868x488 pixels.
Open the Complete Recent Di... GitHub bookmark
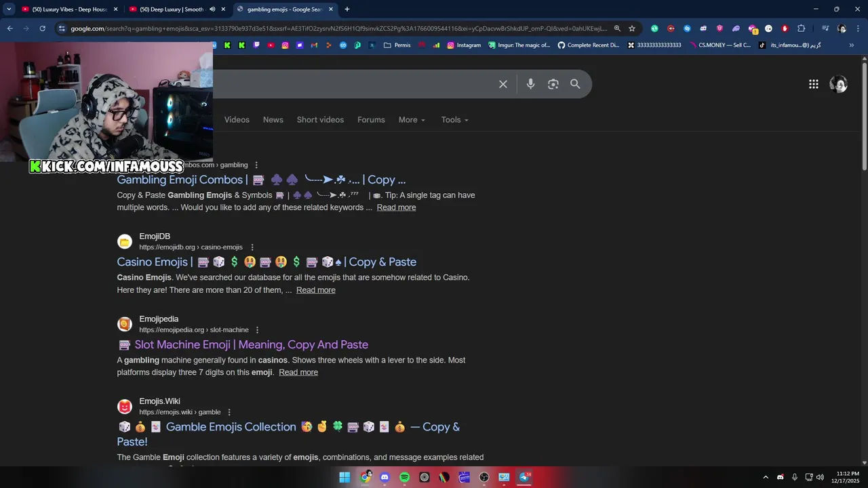coord(589,45)
